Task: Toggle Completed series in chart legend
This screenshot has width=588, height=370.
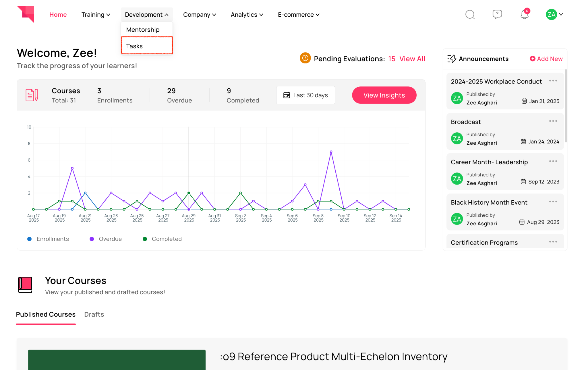Action: pos(162,239)
